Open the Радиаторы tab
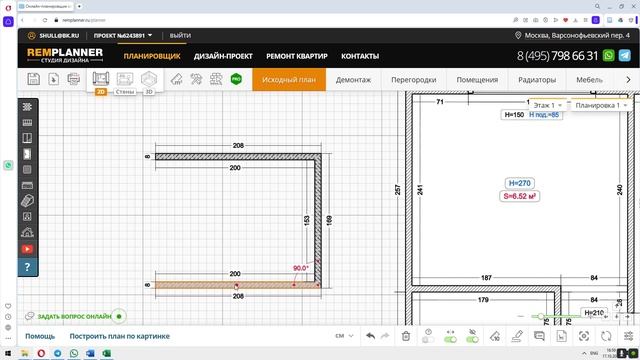The height and width of the screenshot is (360, 640). [537, 80]
